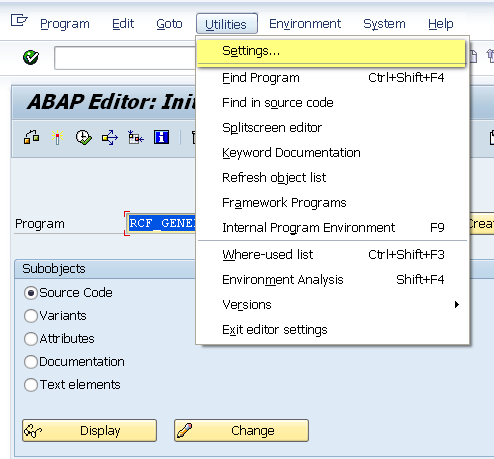The height and width of the screenshot is (459, 494).
Task: Click the Activate magic wand icon
Action: [x=57, y=137]
